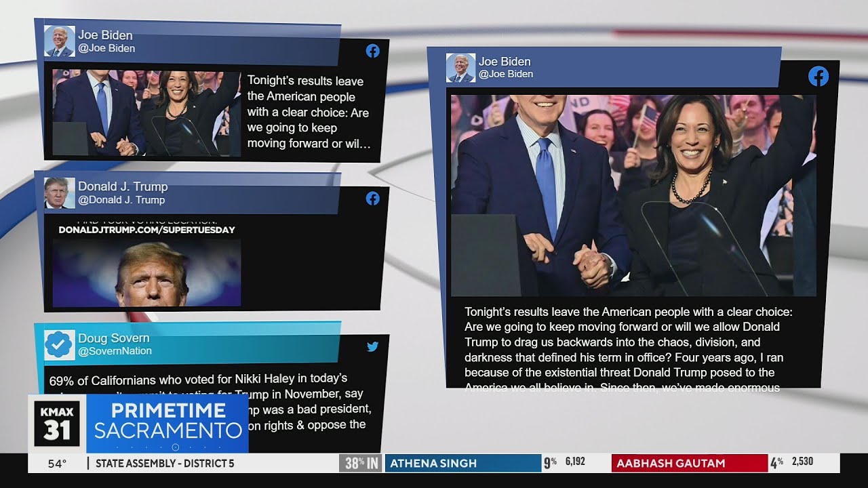Click the 54° temperature reading
This screenshot has height=488, width=868.
click(57, 464)
